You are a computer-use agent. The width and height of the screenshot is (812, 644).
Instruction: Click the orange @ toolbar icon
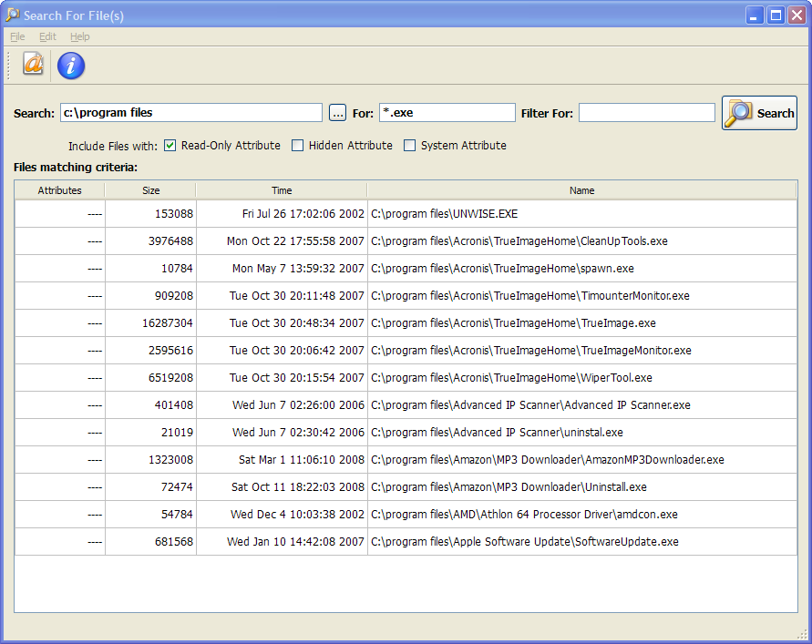click(33, 64)
